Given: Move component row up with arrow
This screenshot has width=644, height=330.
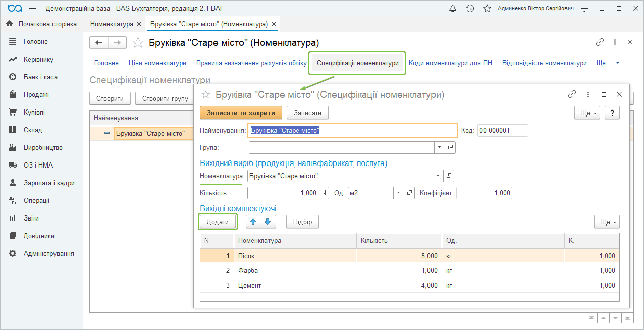Looking at the screenshot, I should 253,222.
